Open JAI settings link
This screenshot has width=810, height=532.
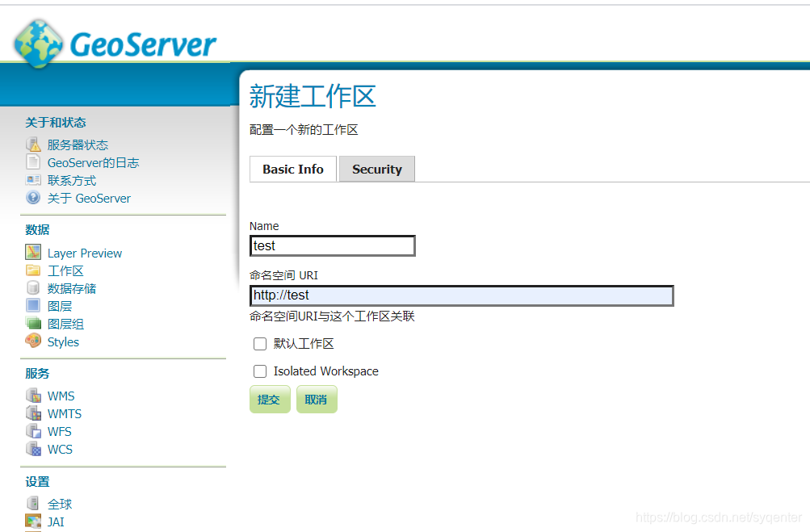point(56,522)
